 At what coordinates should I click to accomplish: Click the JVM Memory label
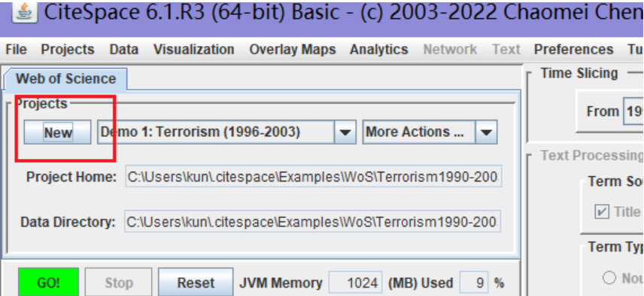click(x=281, y=283)
